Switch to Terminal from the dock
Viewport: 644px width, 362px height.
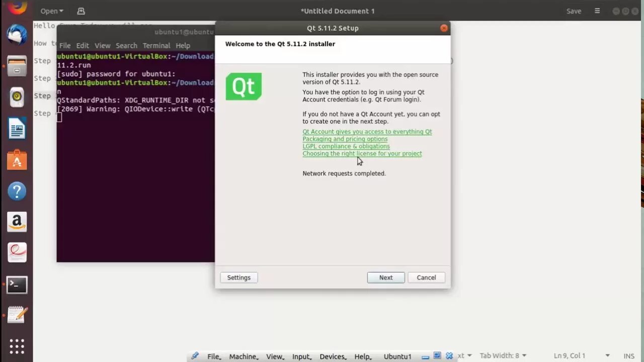[x=17, y=285]
